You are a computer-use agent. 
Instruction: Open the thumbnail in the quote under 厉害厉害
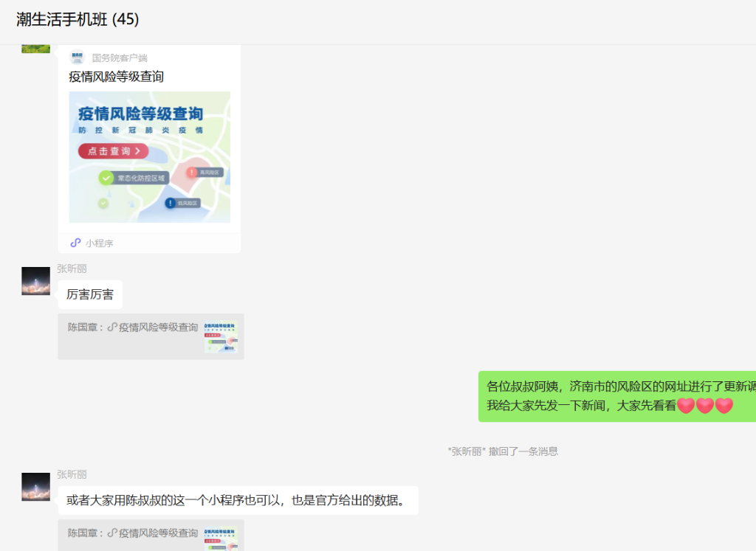point(221,337)
